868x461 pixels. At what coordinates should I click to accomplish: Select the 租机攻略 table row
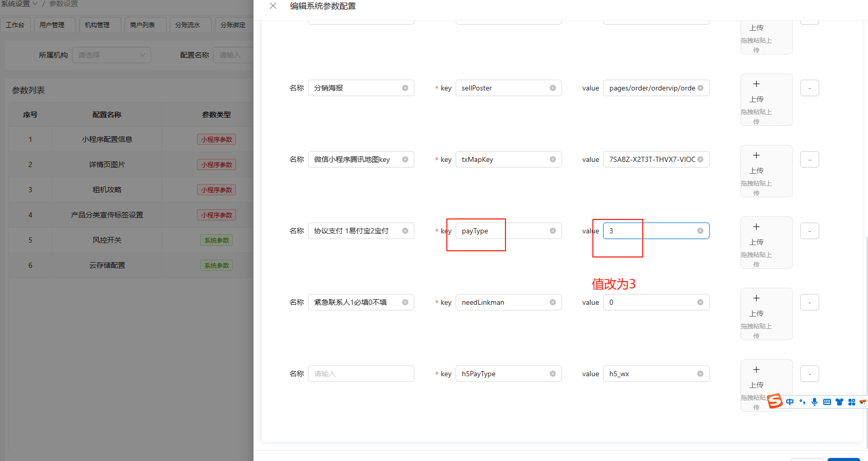pyautogui.click(x=131, y=190)
